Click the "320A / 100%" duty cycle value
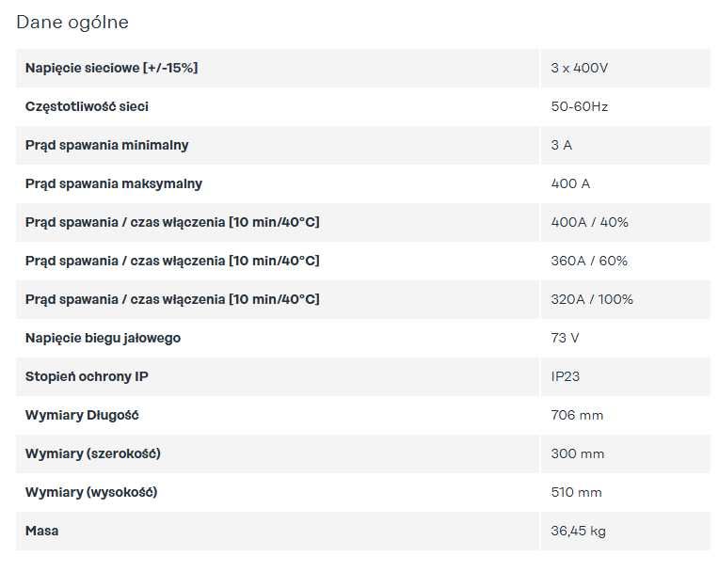719x588 pixels. [x=592, y=299]
